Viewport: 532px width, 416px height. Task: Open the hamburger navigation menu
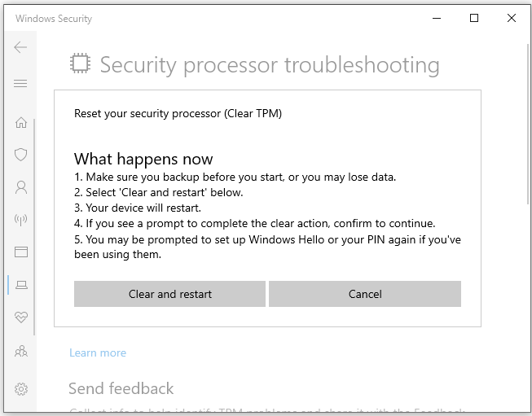click(x=20, y=84)
